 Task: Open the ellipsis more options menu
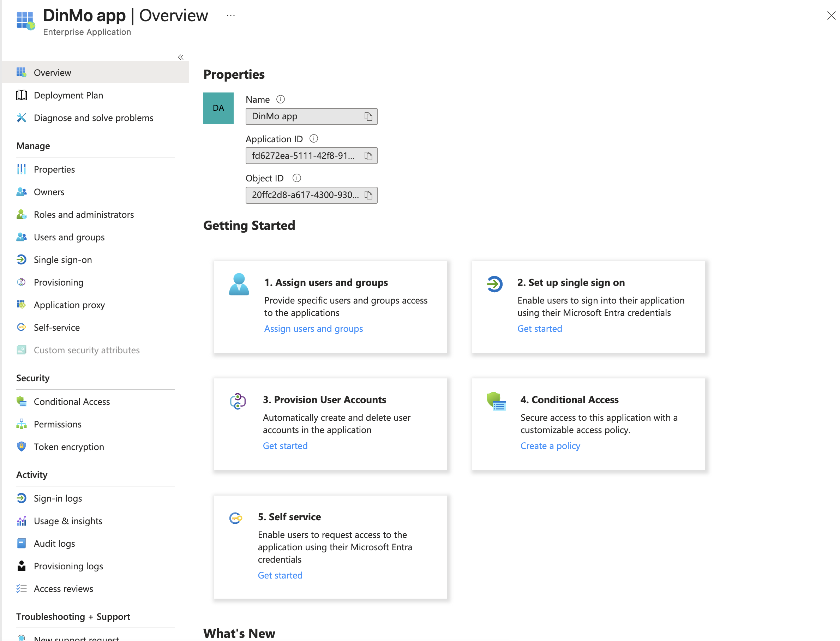click(x=230, y=16)
